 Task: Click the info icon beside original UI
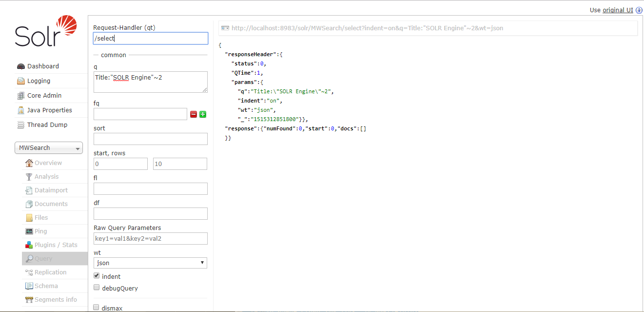[x=639, y=10]
